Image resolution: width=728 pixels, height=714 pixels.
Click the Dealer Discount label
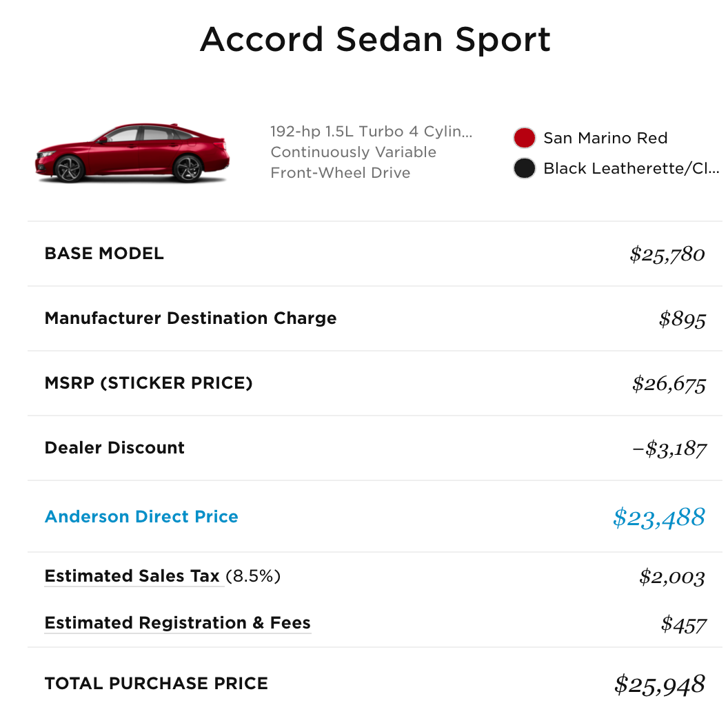coord(114,447)
